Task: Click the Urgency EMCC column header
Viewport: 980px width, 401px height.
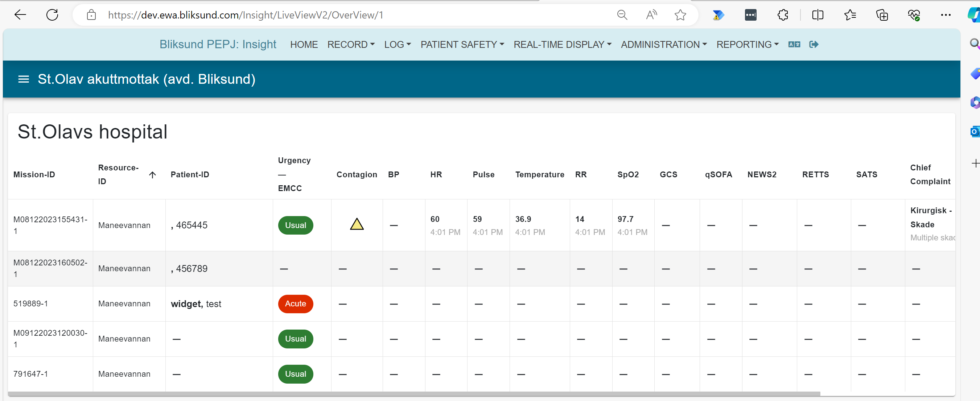Action: coord(294,174)
